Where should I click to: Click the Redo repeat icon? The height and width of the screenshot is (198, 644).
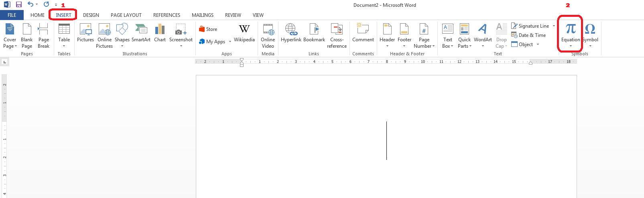pos(46,4)
